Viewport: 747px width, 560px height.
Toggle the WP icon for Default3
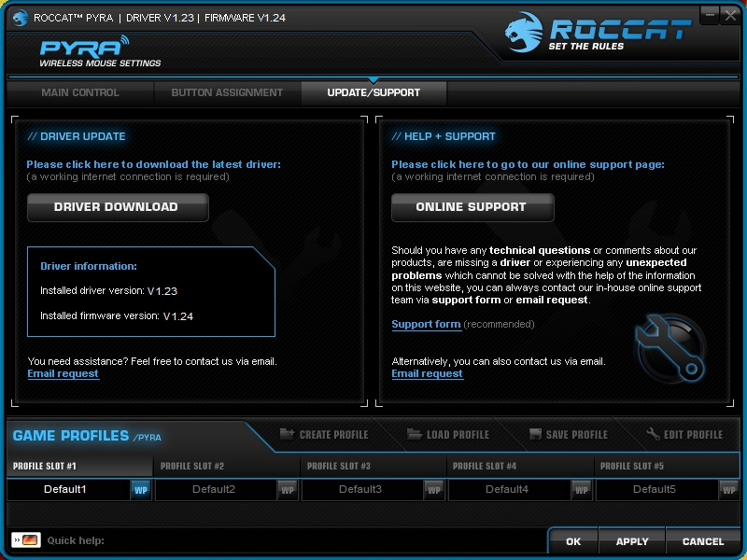click(434, 490)
